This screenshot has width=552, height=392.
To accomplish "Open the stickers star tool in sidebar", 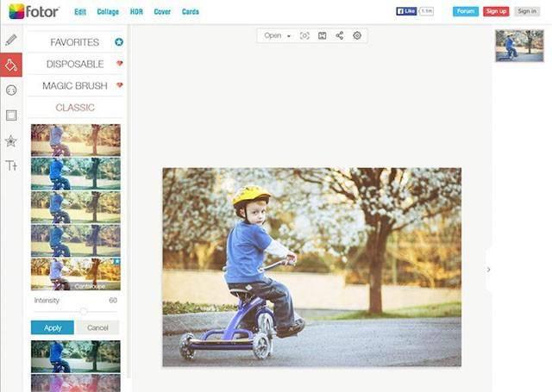I will [x=11, y=141].
